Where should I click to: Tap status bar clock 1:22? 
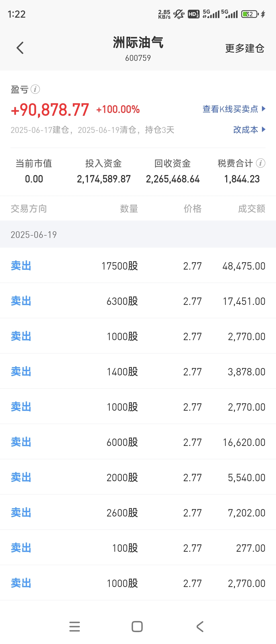(x=17, y=14)
